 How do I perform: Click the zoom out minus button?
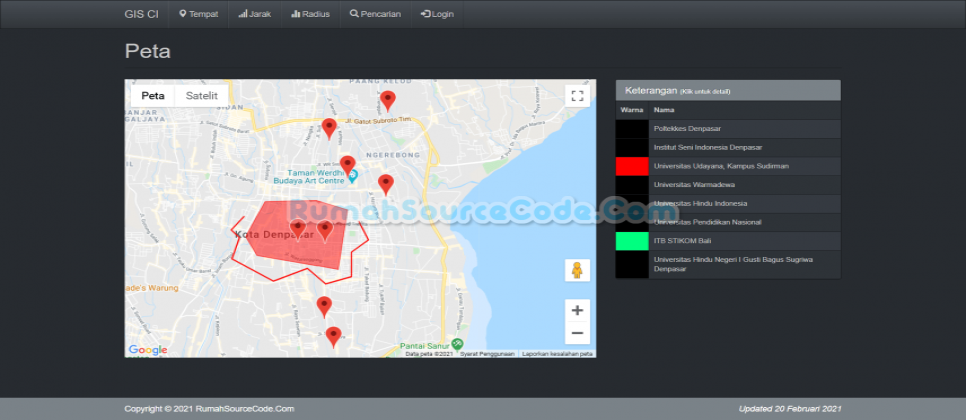(x=577, y=333)
